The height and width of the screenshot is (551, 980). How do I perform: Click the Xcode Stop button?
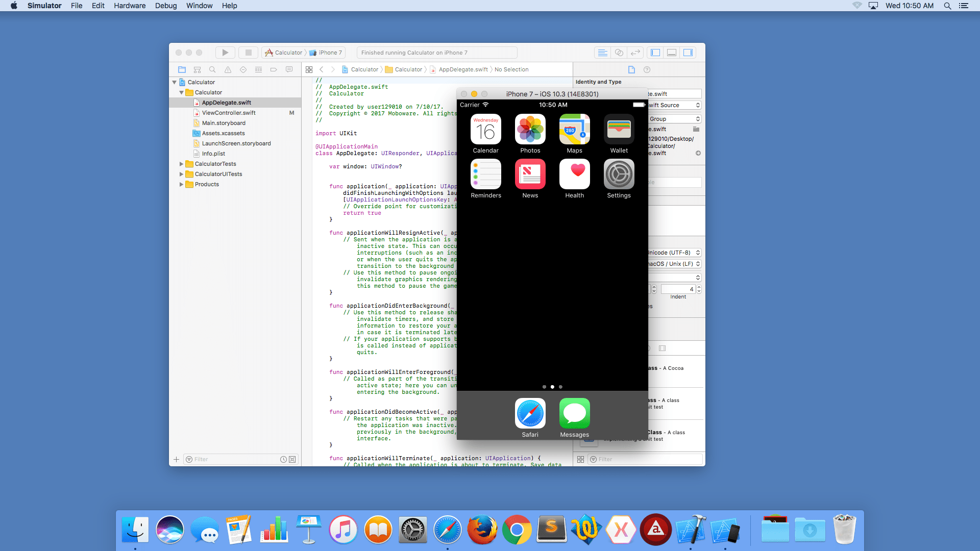249,53
